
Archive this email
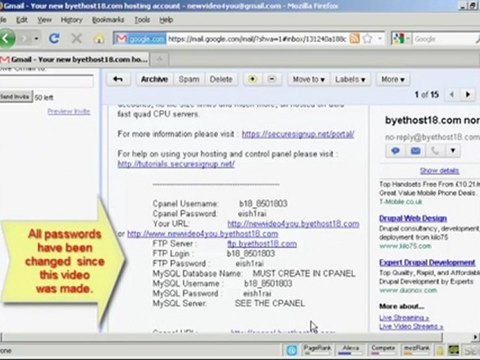tap(154, 79)
